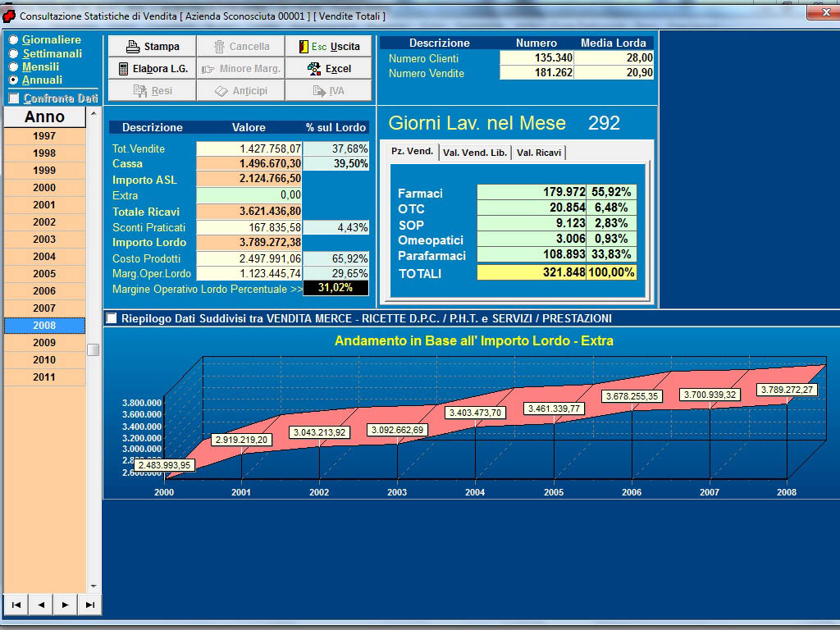This screenshot has height=630, width=840.
Task: Go to previous record arrow
Action: 40,605
